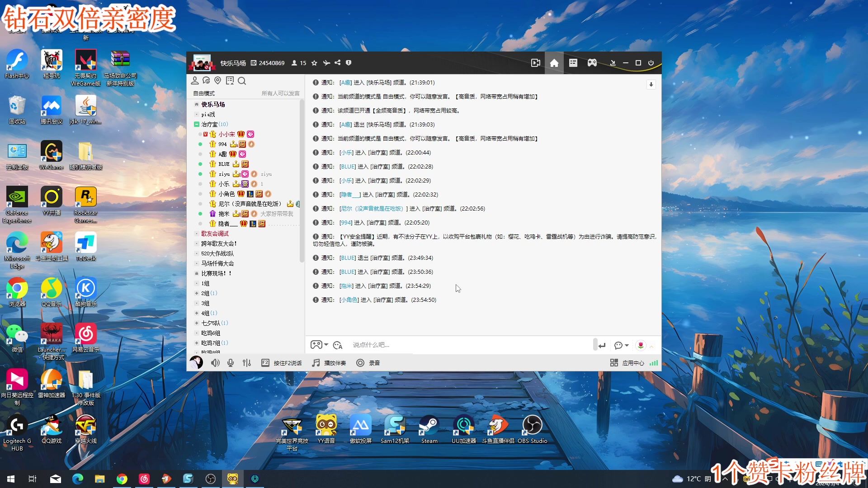Click the Windows Start button
Viewport: 868px width, 488px height.
11,479
